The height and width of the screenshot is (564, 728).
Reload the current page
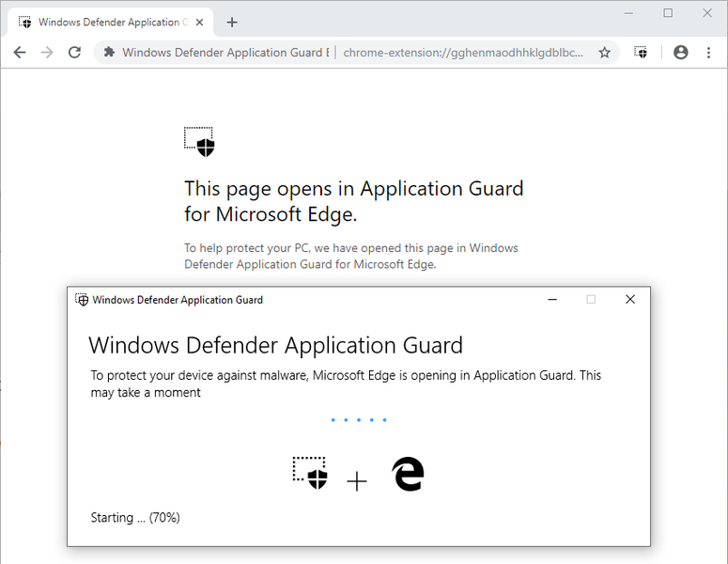(75, 53)
